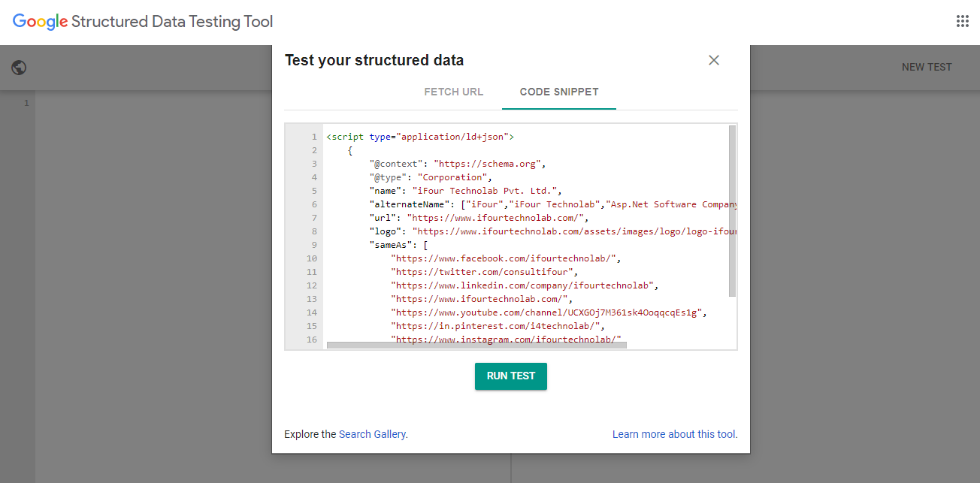Click line number 9 in the snippet gutter
Image resolution: width=980 pixels, height=483 pixels.
point(314,245)
